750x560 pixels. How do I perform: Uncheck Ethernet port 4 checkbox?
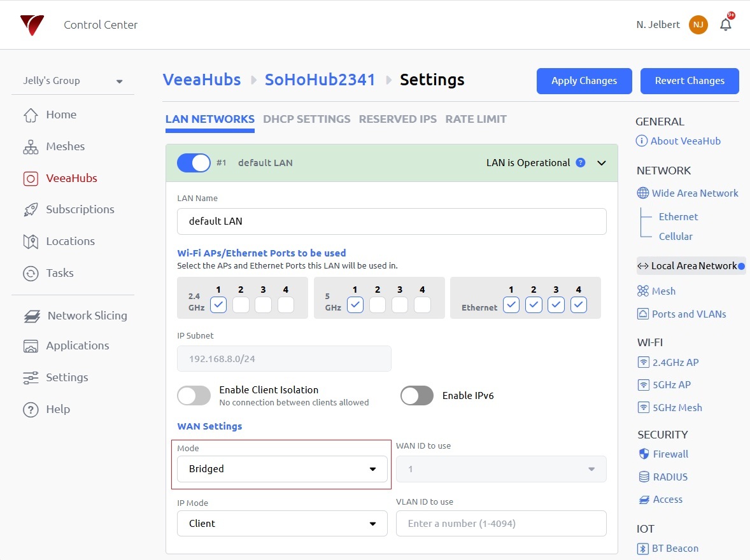(x=578, y=305)
